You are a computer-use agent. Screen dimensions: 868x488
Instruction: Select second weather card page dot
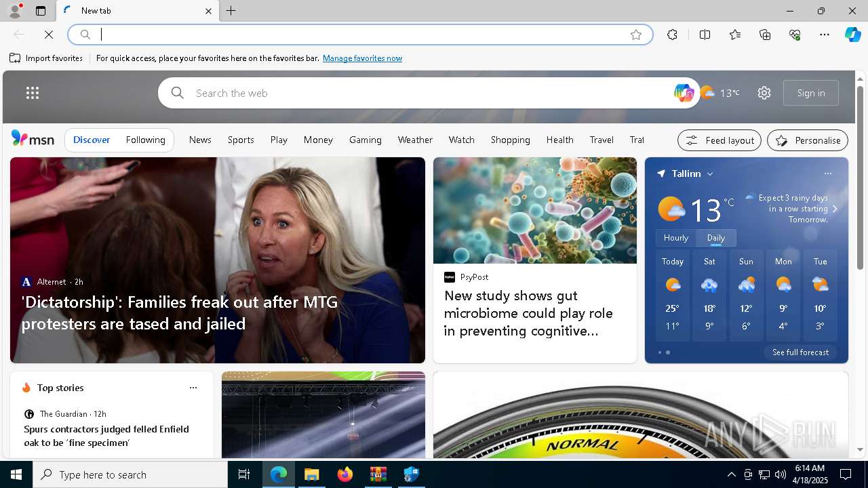pos(668,352)
